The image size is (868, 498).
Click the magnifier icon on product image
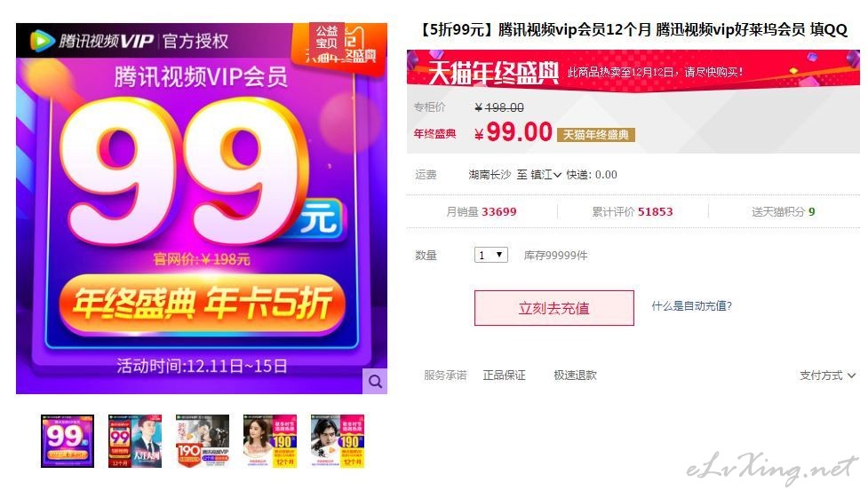tap(375, 381)
